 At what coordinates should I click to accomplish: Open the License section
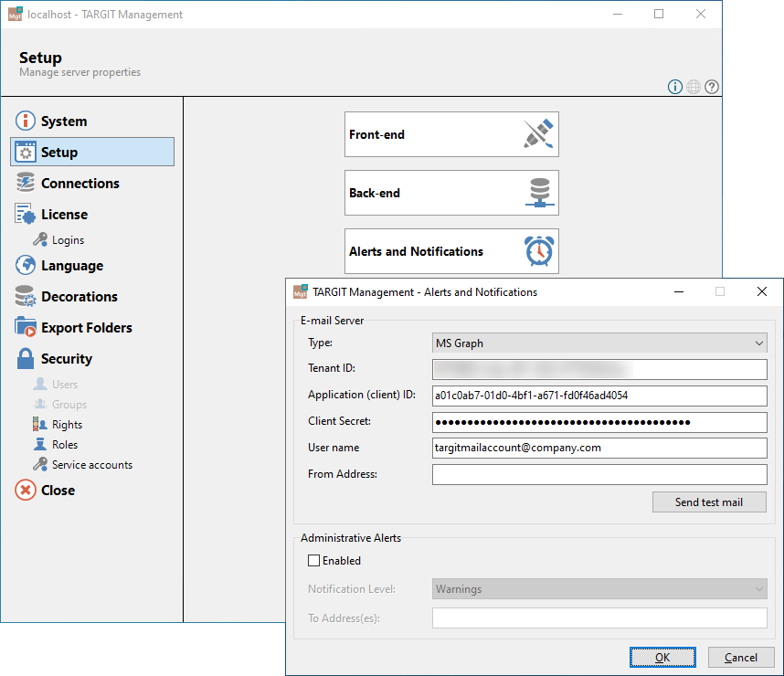[x=65, y=214]
